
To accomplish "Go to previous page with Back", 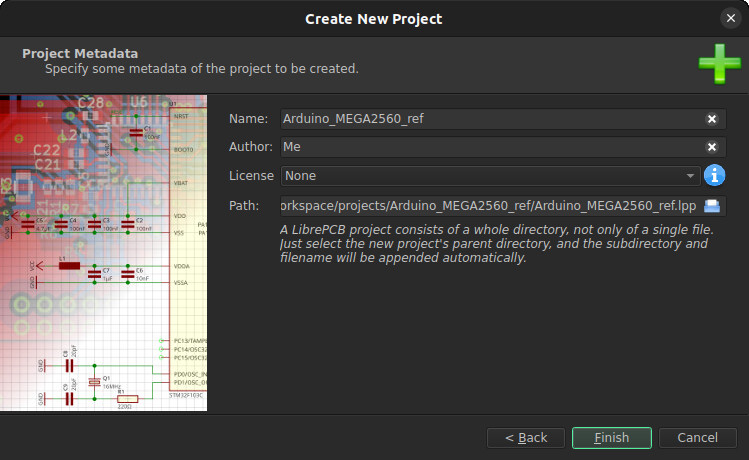I will click(525, 438).
